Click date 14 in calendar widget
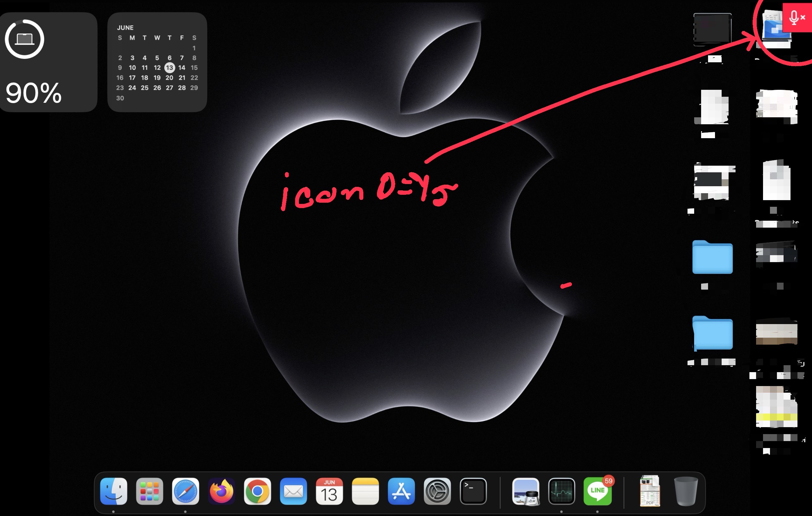This screenshot has height=516, width=812. tap(182, 67)
